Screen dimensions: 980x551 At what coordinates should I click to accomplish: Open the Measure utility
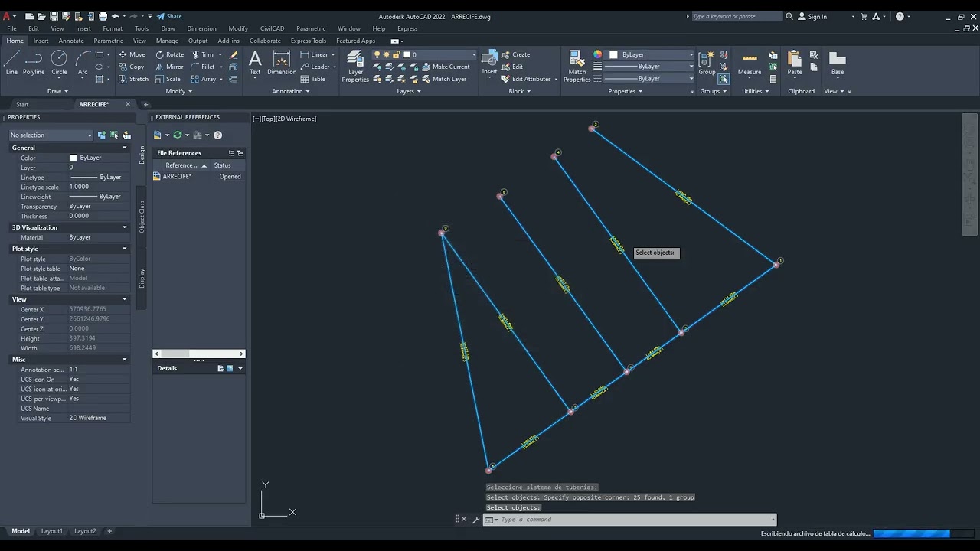(x=750, y=63)
